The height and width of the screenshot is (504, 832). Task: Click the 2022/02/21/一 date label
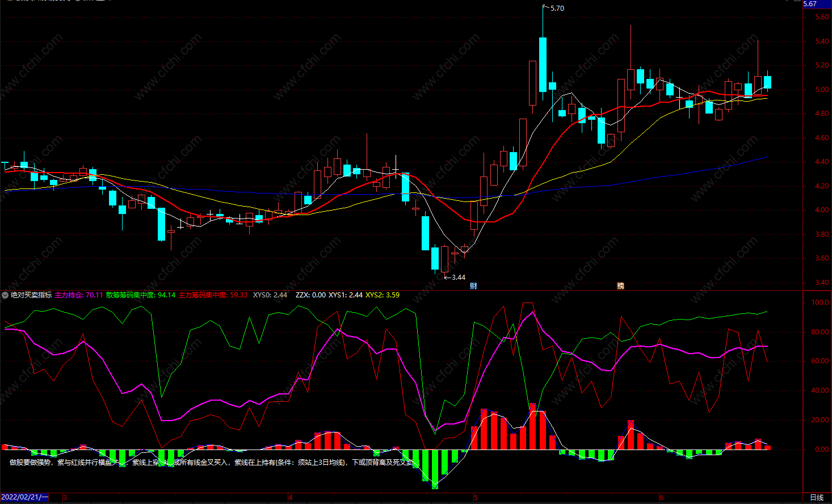click(25, 498)
